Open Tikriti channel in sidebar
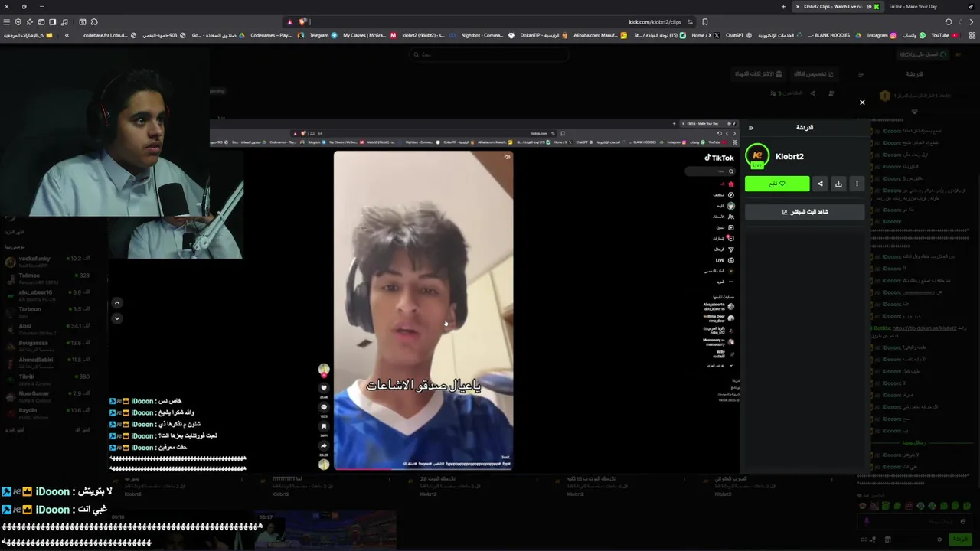This screenshot has width=980, height=551. 47,380
